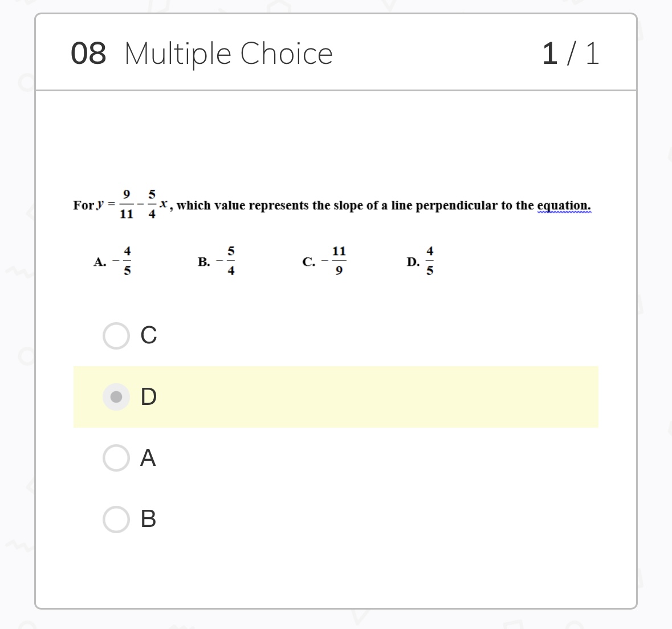
Task: Click the question number 08
Action: tap(88, 54)
